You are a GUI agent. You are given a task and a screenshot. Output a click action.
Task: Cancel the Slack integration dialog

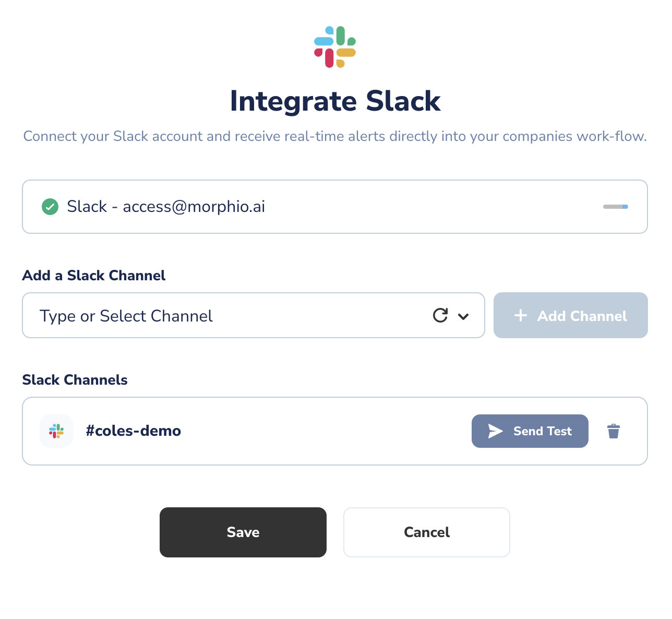(427, 532)
